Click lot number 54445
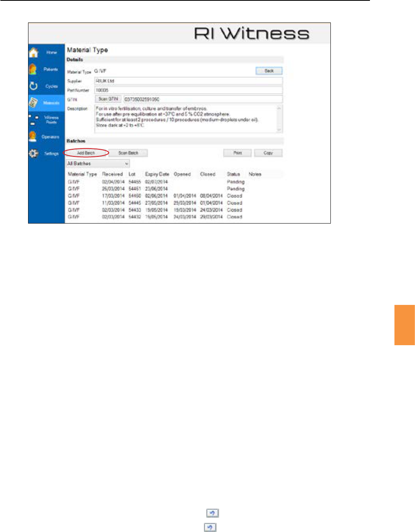Screen dimensions: 415x532 tap(135, 203)
